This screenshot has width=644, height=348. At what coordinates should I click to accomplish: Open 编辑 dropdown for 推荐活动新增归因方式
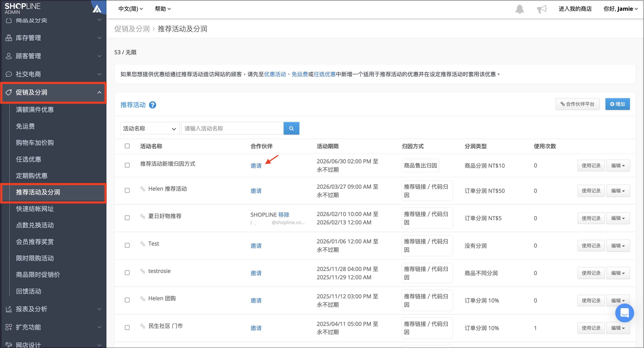click(x=618, y=166)
